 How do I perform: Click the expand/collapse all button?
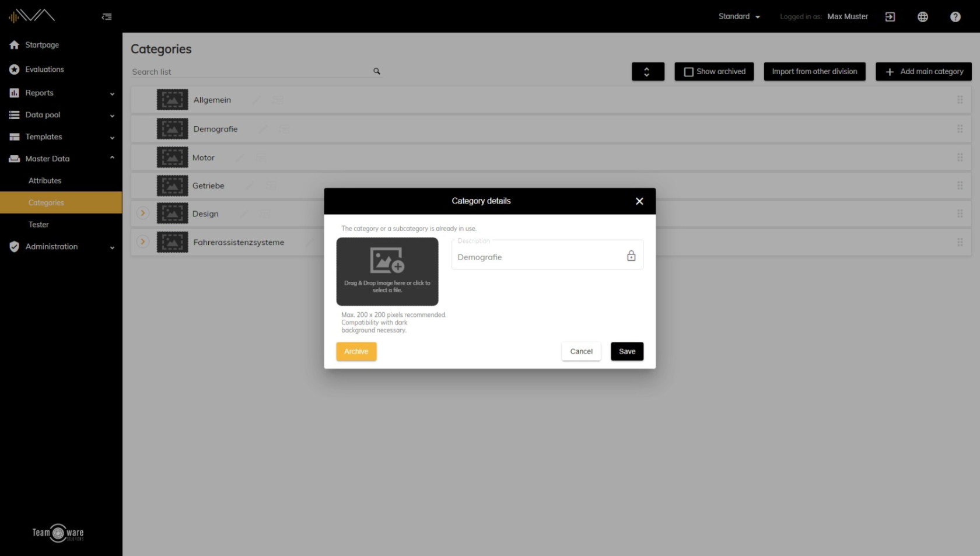(647, 72)
